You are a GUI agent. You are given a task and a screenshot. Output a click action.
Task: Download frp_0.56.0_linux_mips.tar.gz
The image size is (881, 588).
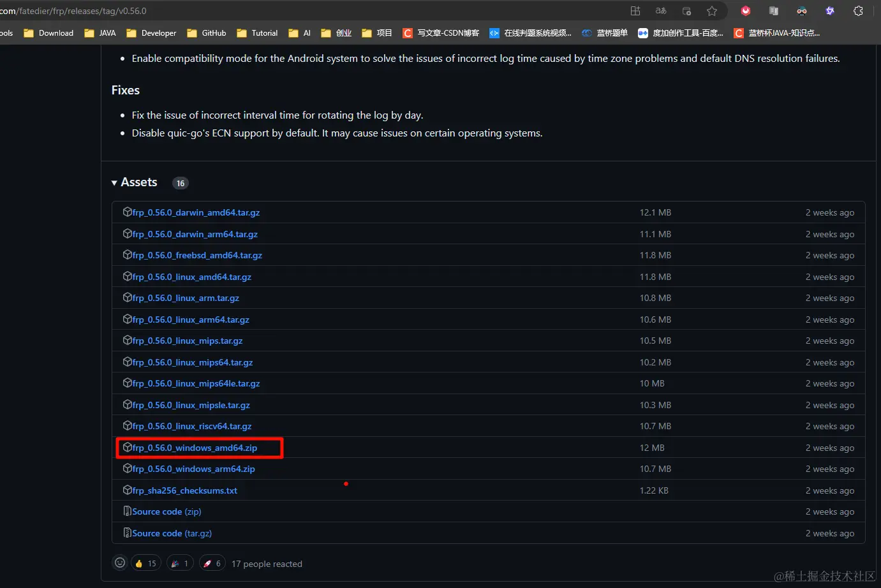pyautogui.click(x=188, y=341)
